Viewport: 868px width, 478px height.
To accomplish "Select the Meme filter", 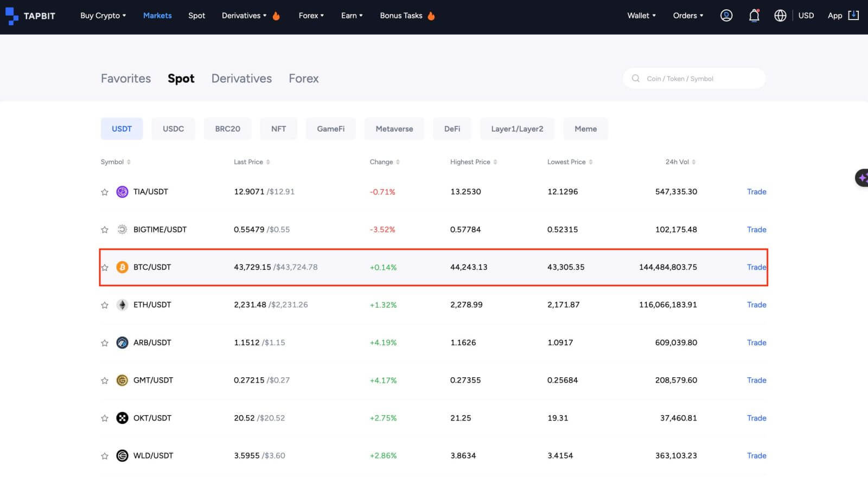I will coord(586,129).
